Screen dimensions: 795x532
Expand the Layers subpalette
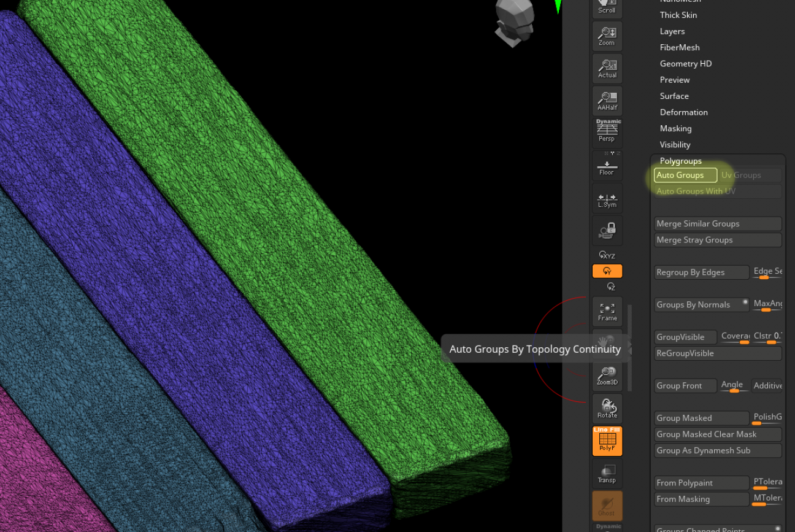pyautogui.click(x=672, y=31)
